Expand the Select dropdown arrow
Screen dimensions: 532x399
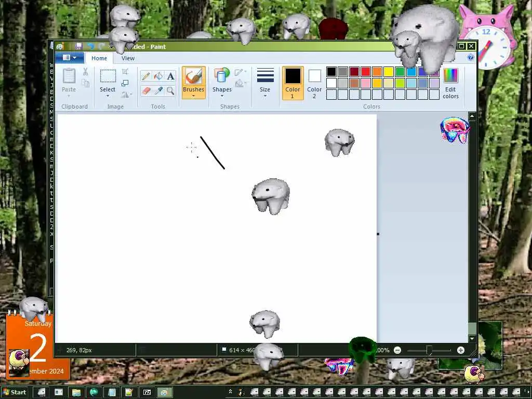tap(108, 96)
